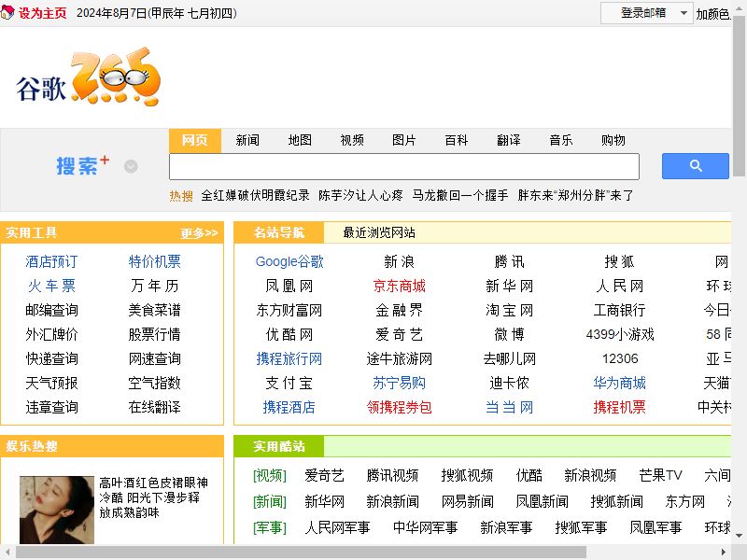
Task: Select the 网页 search tab
Action: click(x=195, y=141)
